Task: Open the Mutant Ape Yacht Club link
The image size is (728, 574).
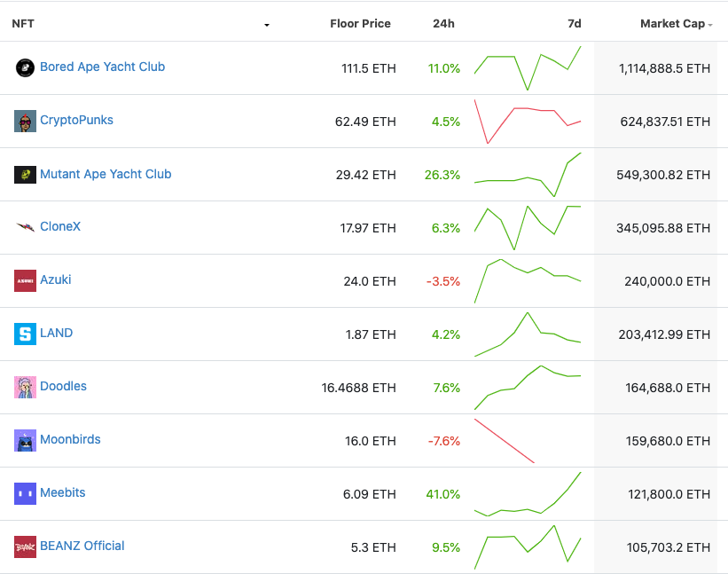Action: pyautogui.click(x=106, y=174)
